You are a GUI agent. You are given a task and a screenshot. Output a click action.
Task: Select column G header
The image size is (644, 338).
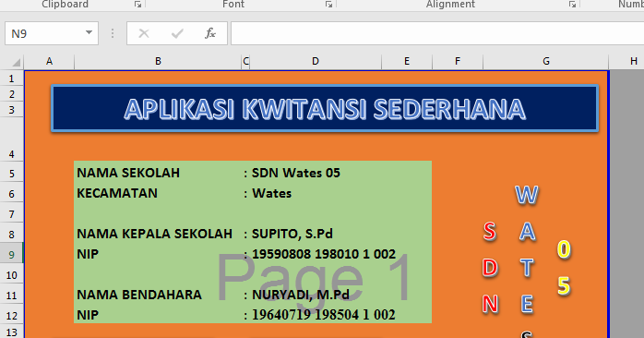tap(546, 61)
